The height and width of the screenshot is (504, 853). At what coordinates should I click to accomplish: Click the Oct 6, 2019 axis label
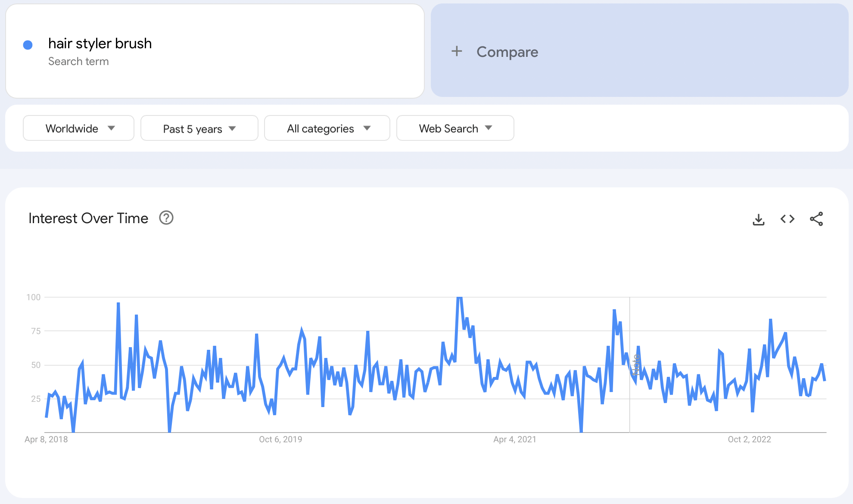[280, 439]
